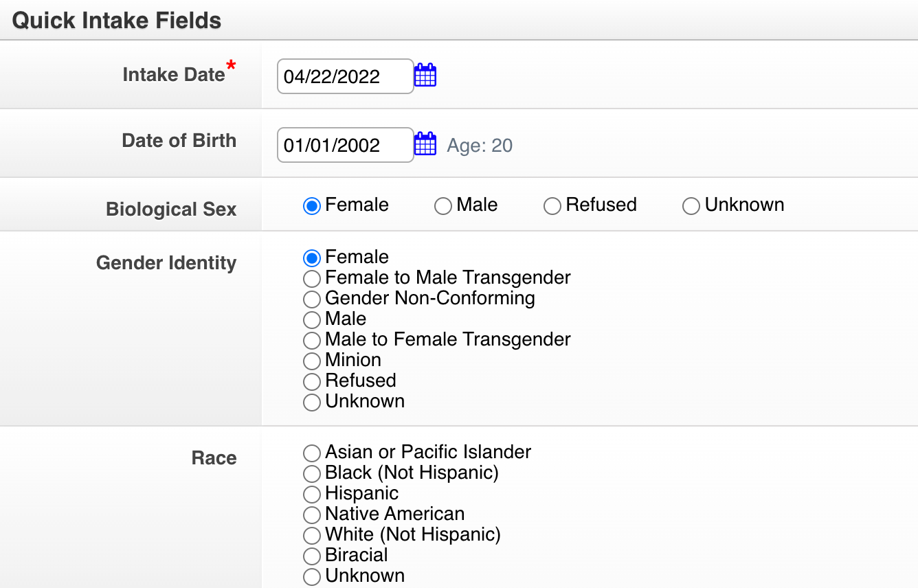Click the Quick Intake Fields heading

(117, 21)
